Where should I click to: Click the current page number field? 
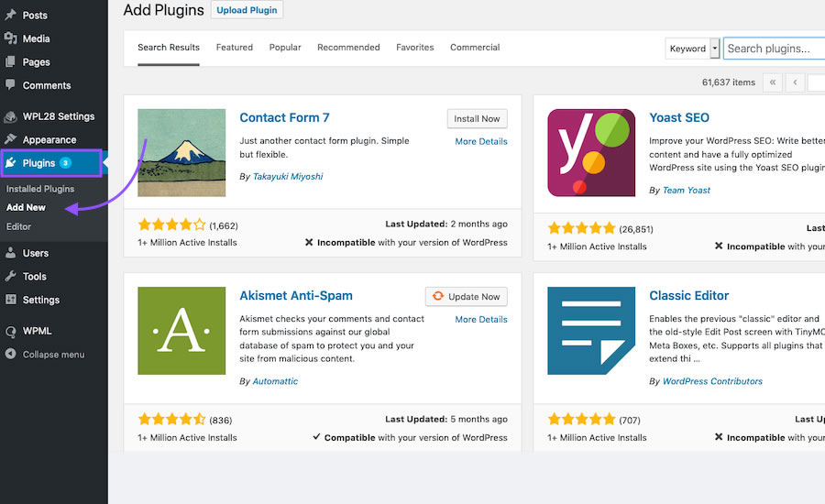(817, 82)
